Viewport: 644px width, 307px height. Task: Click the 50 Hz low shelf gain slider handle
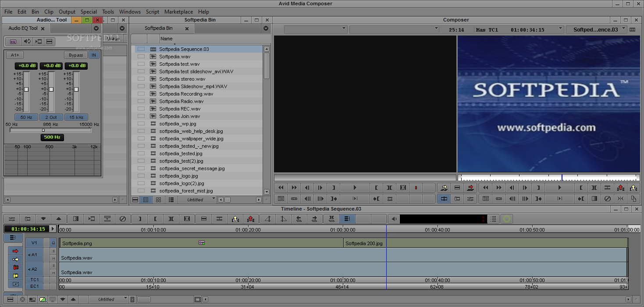click(x=26, y=89)
